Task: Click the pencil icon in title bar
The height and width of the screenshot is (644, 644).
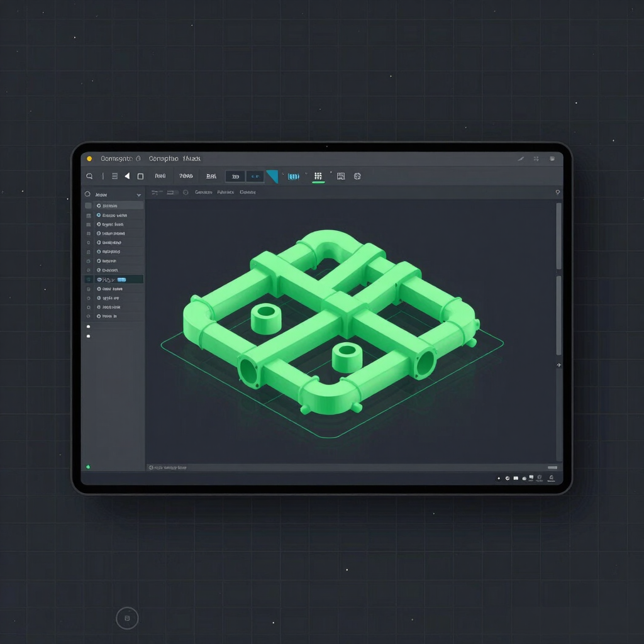Action: [x=521, y=158]
